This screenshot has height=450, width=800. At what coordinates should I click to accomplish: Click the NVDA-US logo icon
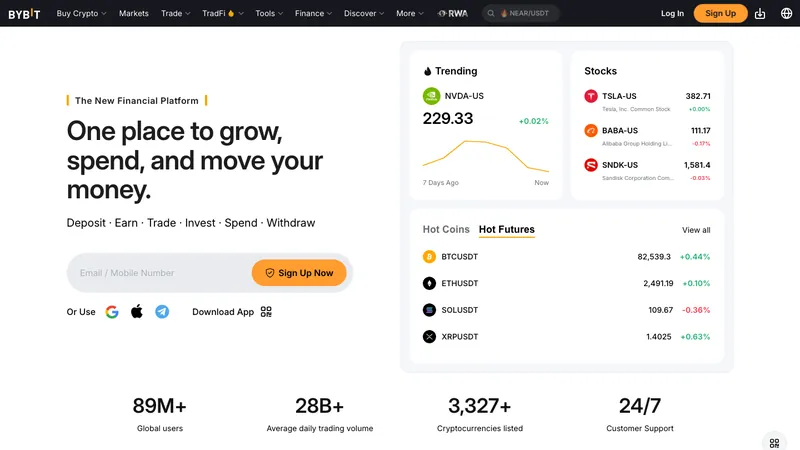(431, 96)
